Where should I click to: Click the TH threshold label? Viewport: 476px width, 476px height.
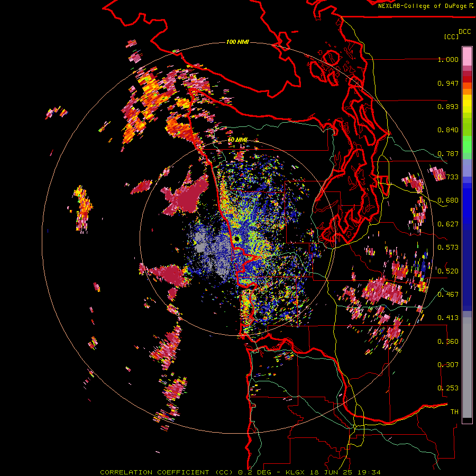(x=454, y=412)
